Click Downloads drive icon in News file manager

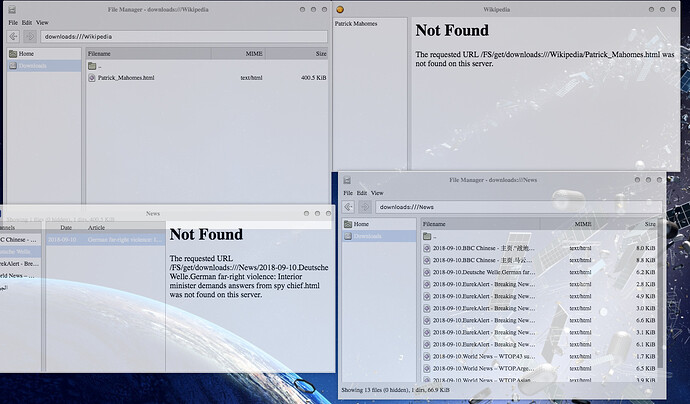point(348,236)
